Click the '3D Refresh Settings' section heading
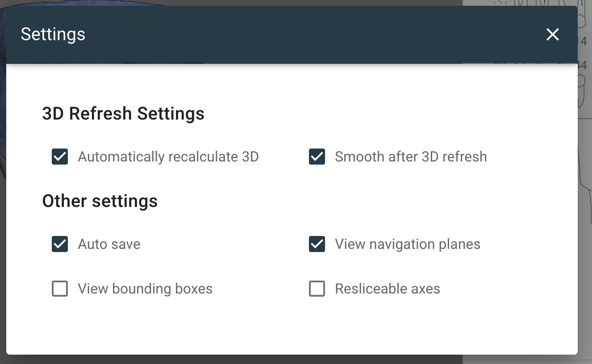This screenshot has height=364, width=592. pos(123,114)
